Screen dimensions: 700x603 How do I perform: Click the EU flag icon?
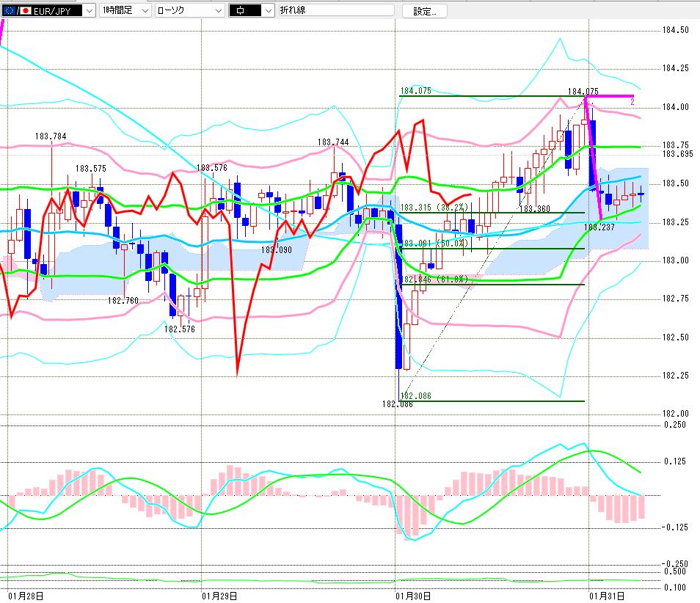[x=10, y=10]
